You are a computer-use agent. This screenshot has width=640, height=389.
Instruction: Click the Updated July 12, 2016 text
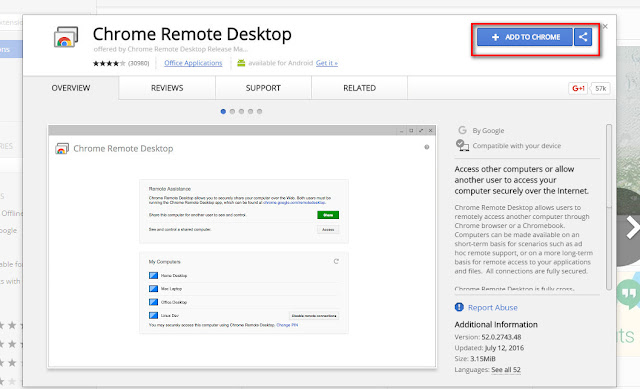pyautogui.click(x=489, y=348)
